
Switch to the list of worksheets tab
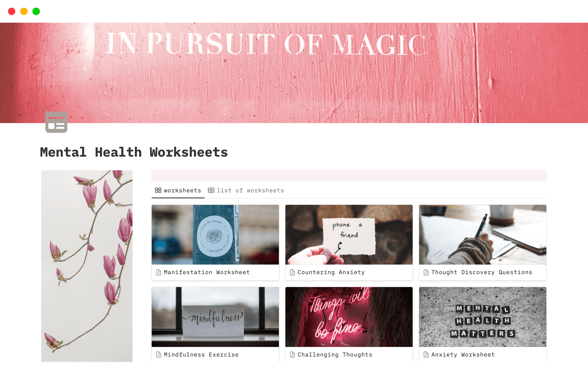(x=246, y=190)
